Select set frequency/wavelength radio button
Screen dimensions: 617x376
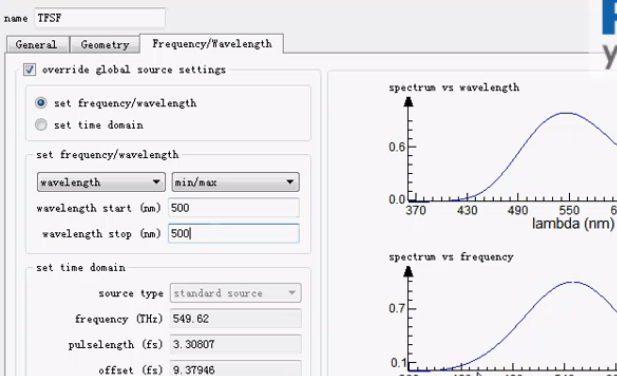click(x=41, y=103)
